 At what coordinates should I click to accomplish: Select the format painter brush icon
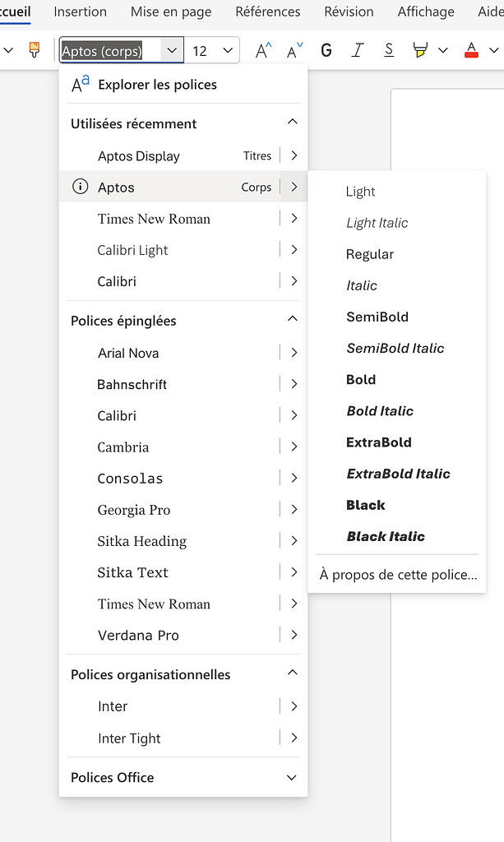34,50
